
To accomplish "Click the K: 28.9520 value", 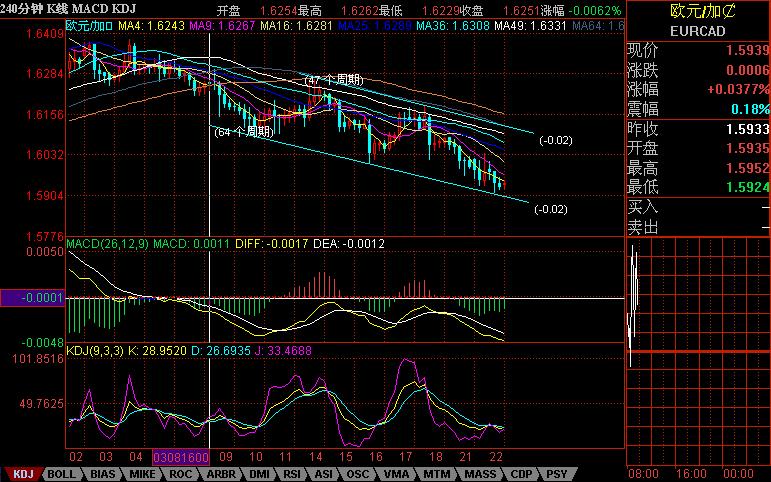I will tap(157, 351).
